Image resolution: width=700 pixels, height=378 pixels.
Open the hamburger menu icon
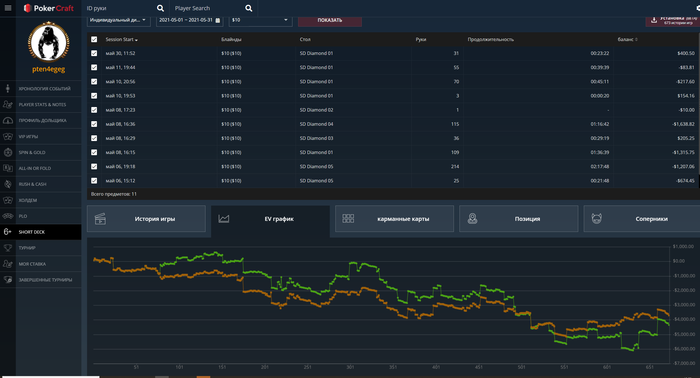(8, 8)
